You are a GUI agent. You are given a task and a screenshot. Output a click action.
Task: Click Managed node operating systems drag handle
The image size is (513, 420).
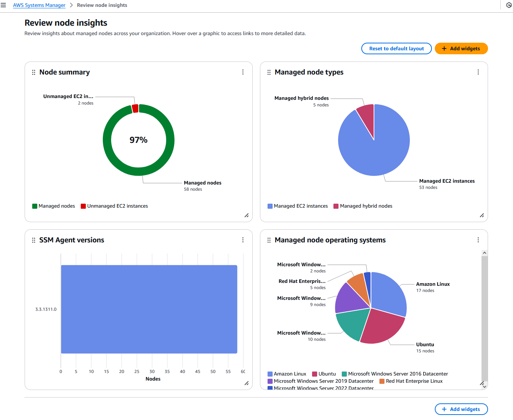click(x=269, y=240)
